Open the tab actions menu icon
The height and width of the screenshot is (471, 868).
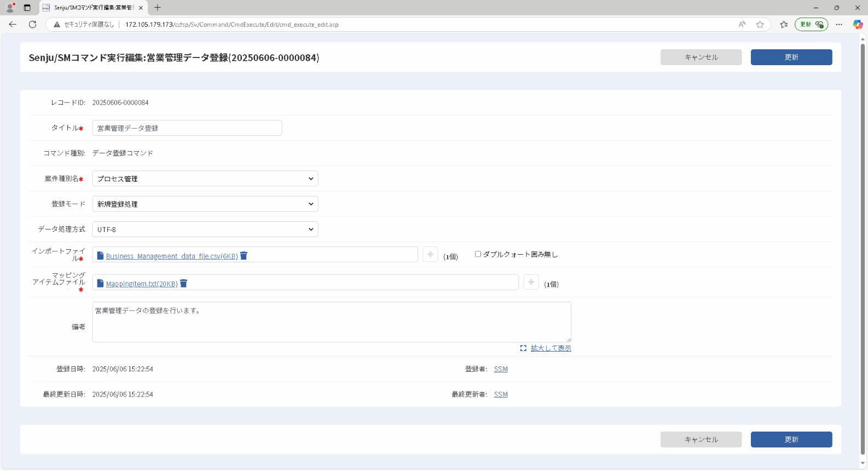click(27, 8)
